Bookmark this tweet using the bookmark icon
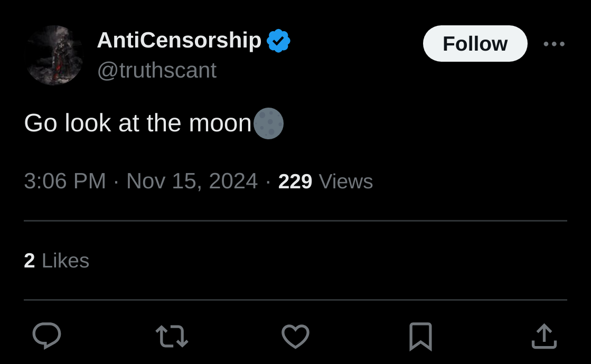 tap(420, 337)
